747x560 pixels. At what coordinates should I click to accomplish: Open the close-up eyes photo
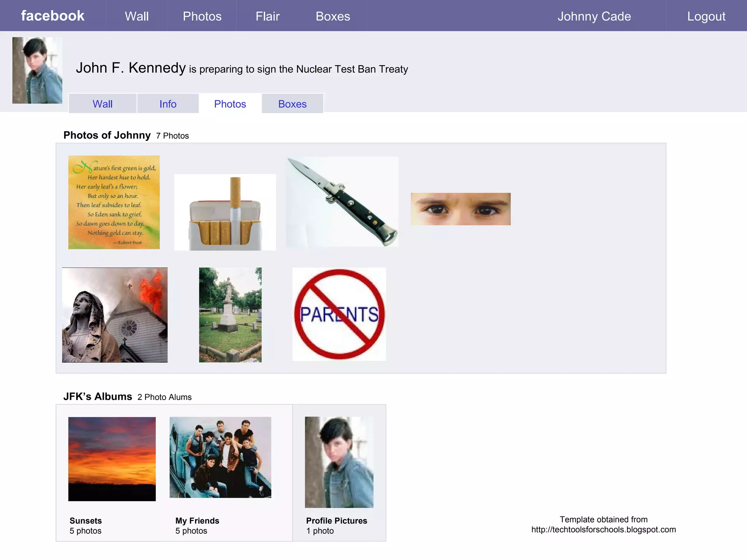[x=460, y=209]
